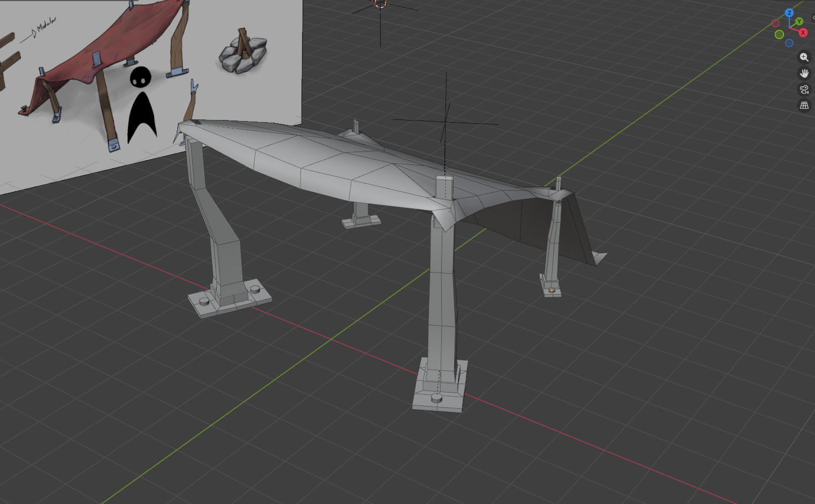Click the pan hand icon

tap(804, 73)
